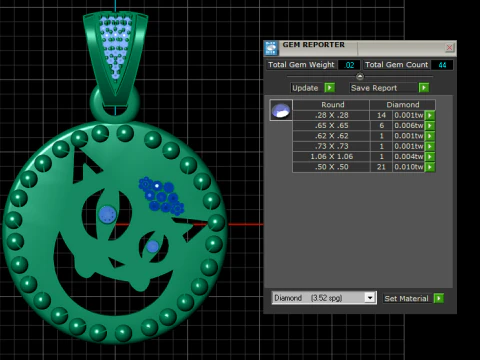Click the Update button label
The width and height of the screenshot is (480, 360).
click(305, 88)
